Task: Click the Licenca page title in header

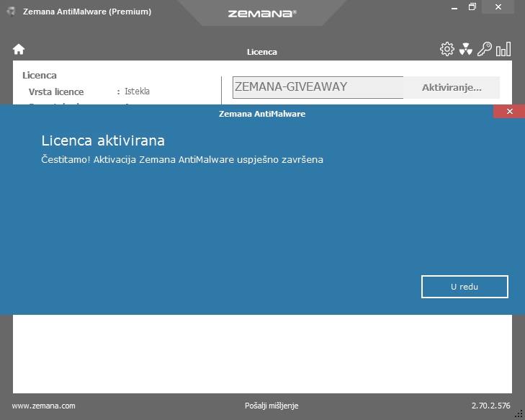Action: point(261,52)
